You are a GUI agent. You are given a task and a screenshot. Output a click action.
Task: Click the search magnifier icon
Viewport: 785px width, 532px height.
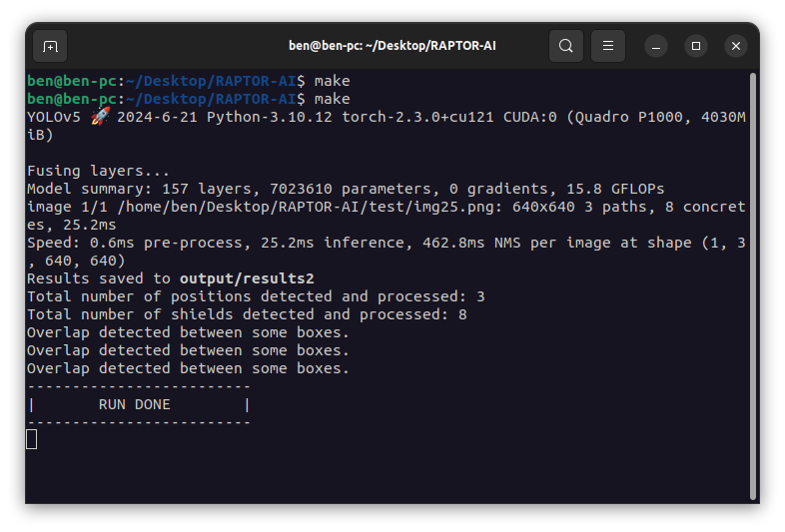coord(566,46)
